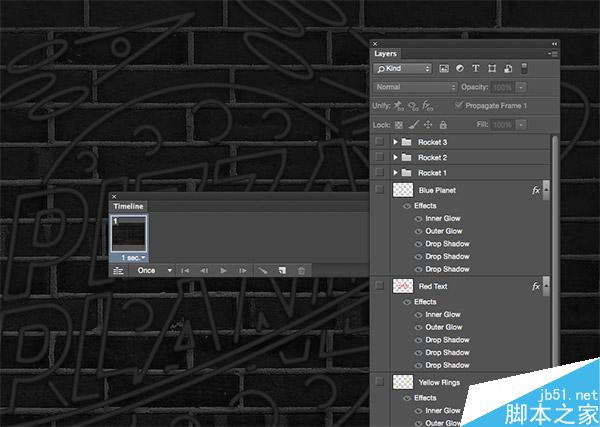Viewport: 600px width, 427px height.
Task: Collapse Red Text effects arrow
Action: click(x=546, y=286)
